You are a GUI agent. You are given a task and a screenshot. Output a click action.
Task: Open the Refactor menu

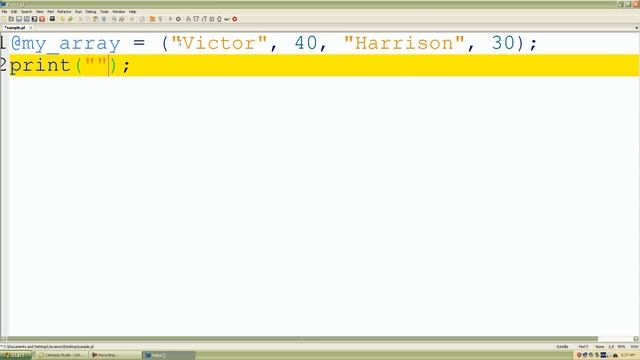click(64, 12)
